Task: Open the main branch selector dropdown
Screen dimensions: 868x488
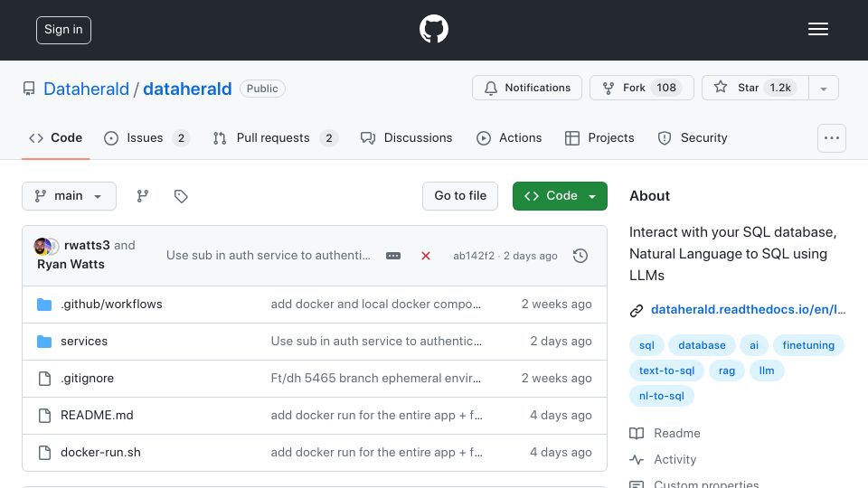Action: pyautogui.click(x=70, y=196)
